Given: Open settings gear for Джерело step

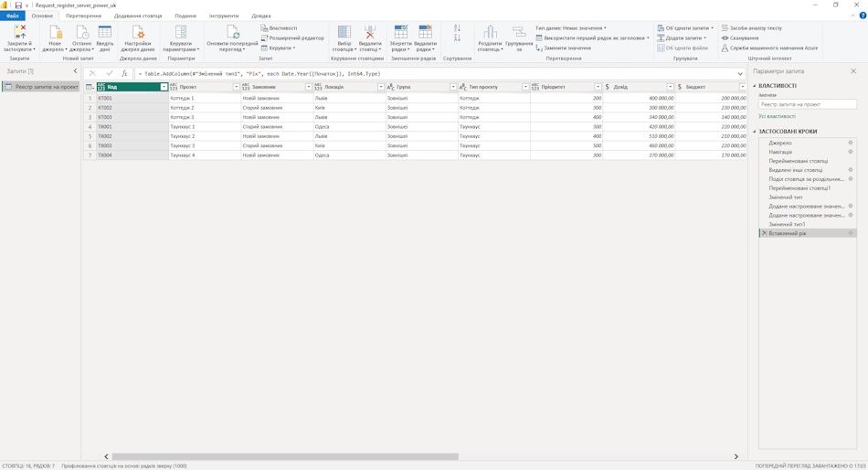Looking at the screenshot, I should click(851, 143).
